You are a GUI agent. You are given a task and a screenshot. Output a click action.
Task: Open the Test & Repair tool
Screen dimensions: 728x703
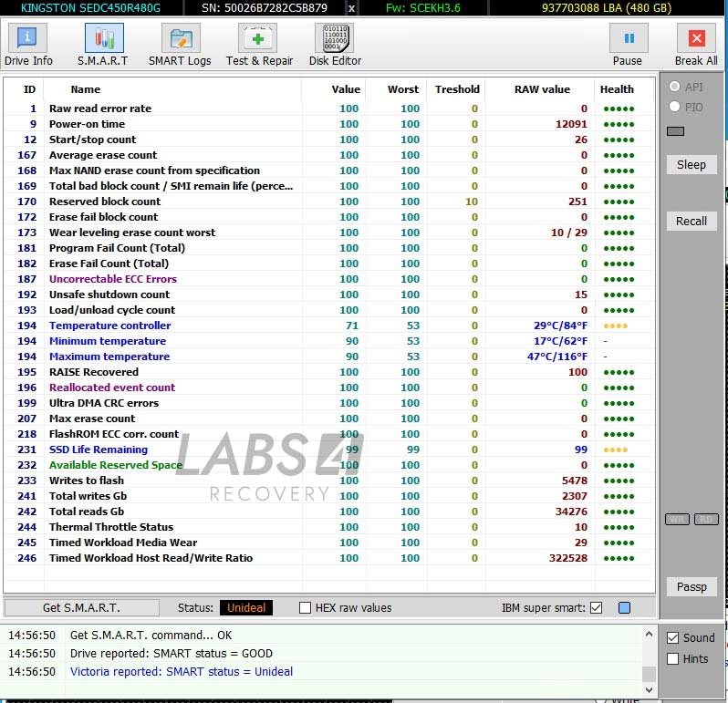point(259,46)
